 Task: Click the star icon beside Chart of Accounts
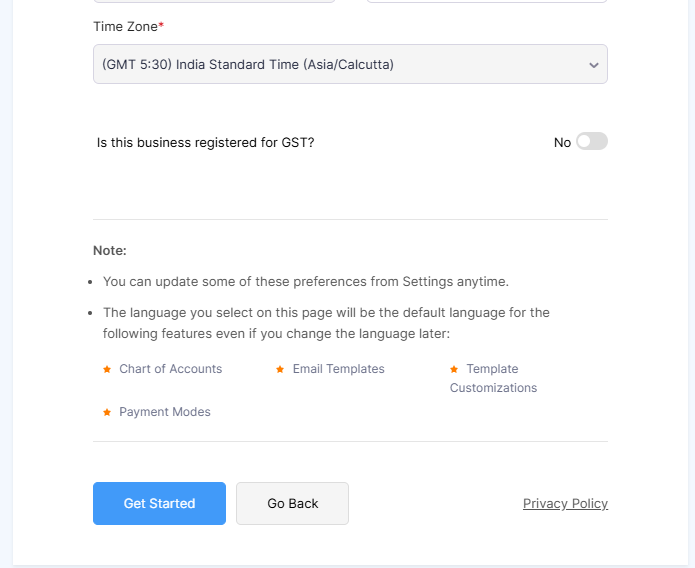point(107,369)
